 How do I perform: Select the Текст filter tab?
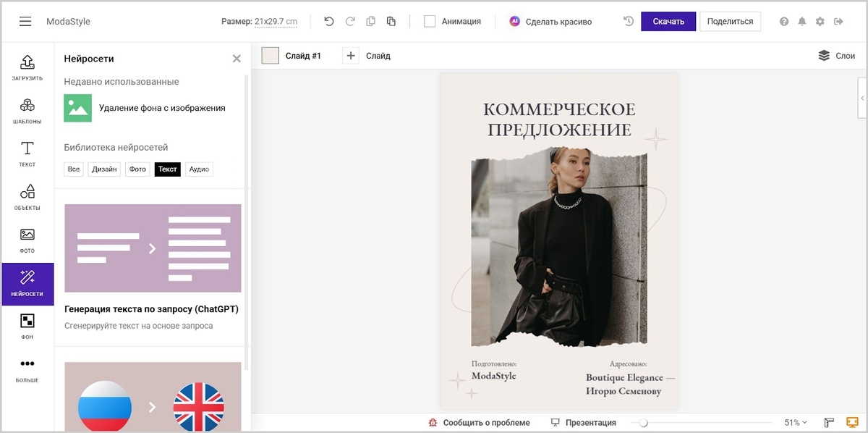pyautogui.click(x=168, y=169)
